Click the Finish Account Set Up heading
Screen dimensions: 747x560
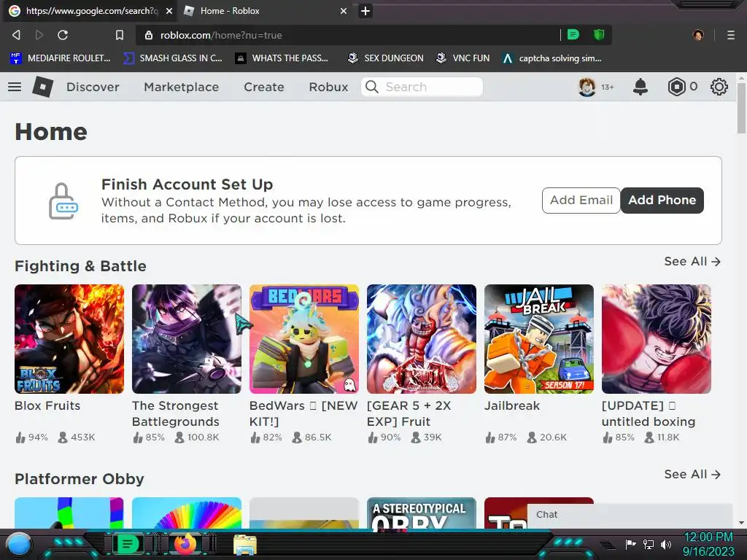click(x=187, y=184)
